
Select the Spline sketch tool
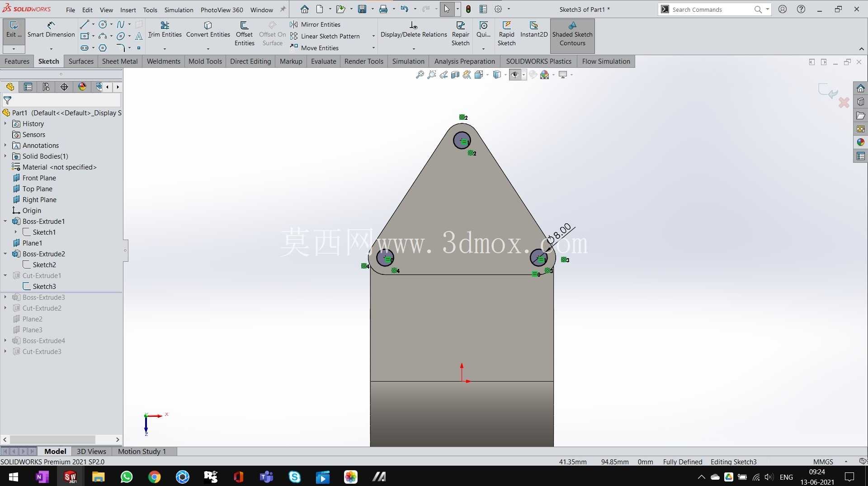pyautogui.click(x=121, y=24)
